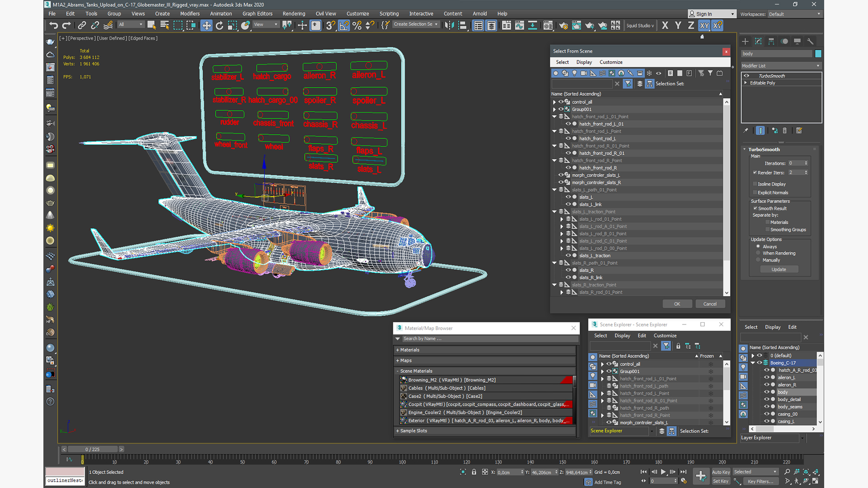Enable Explicit Normals checkbox
Viewport: 868px width, 488px height.
click(x=755, y=192)
